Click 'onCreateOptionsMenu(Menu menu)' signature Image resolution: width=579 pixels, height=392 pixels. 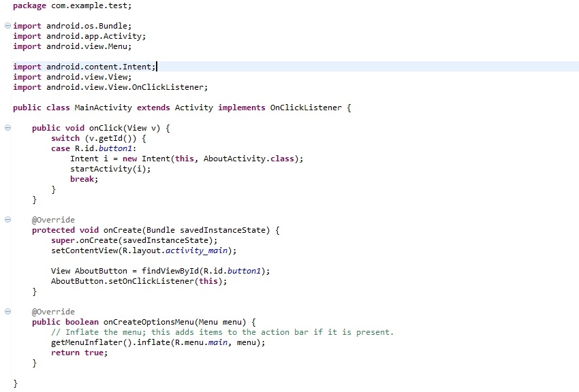click(174, 322)
